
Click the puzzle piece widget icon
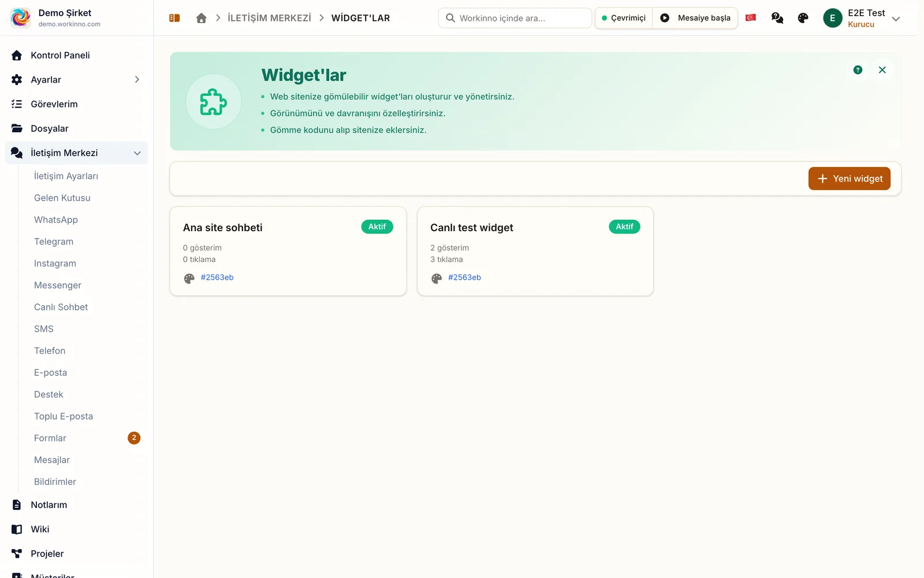(x=213, y=102)
